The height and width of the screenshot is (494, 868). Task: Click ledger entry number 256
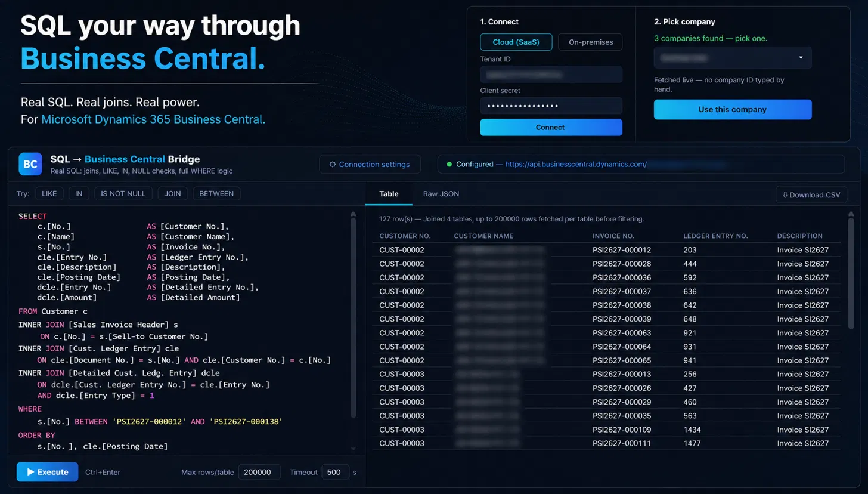click(690, 374)
